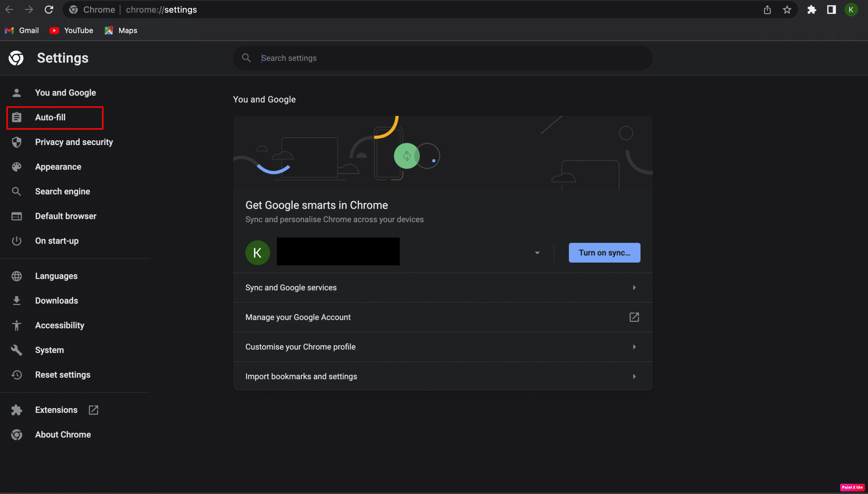Viewport: 868px width, 494px height.
Task: Expand Import bookmarks and settings
Action: pos(442,376)
